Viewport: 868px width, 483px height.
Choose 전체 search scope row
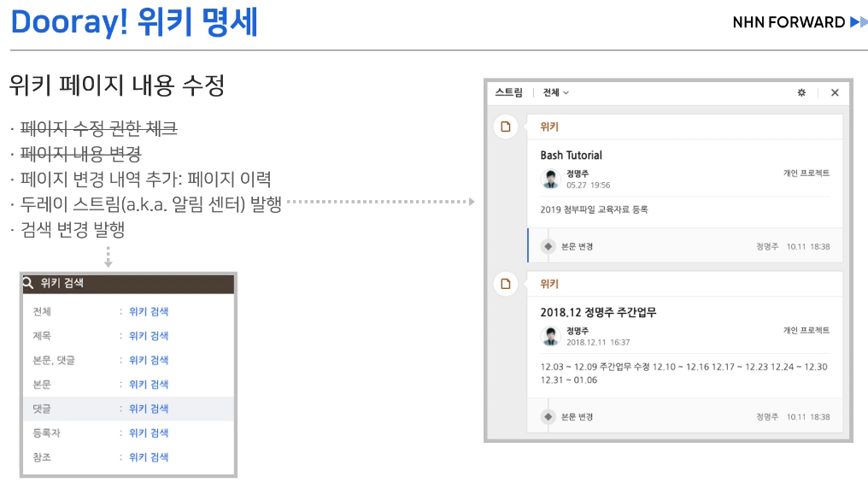click(x=128, y=311)
